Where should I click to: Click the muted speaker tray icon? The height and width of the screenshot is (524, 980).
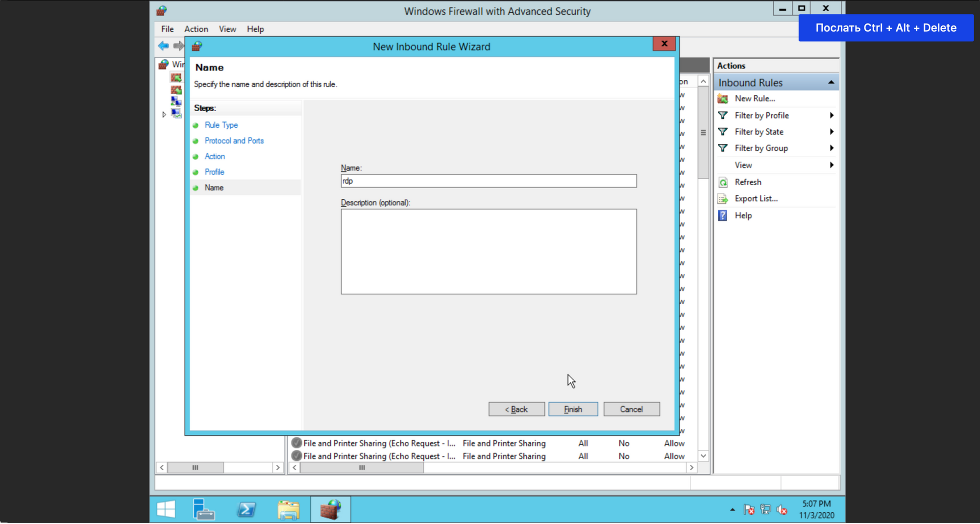(782, 510)
